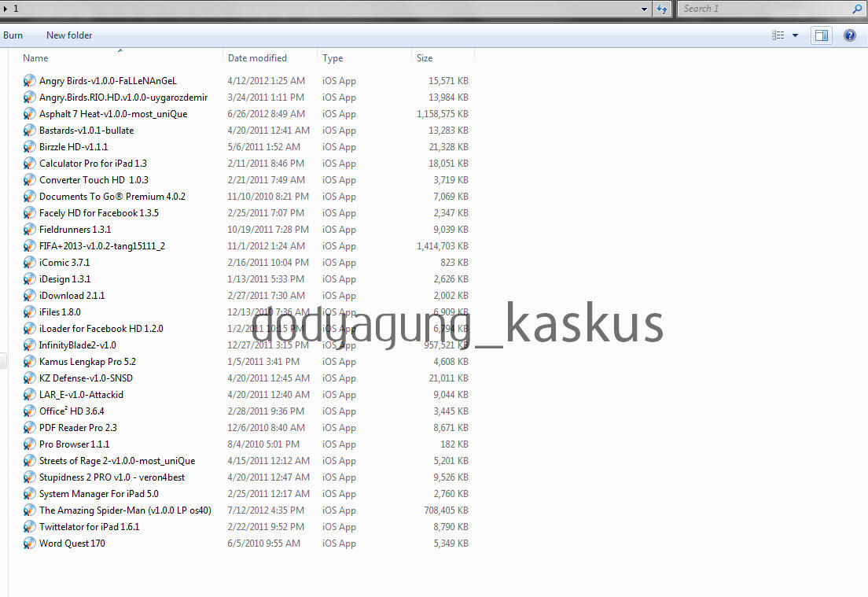Select Angry.Birds.RIO.HD.v1.0.0-uygarozdemir file
The image size is (868, 597).
click(123, 98)
